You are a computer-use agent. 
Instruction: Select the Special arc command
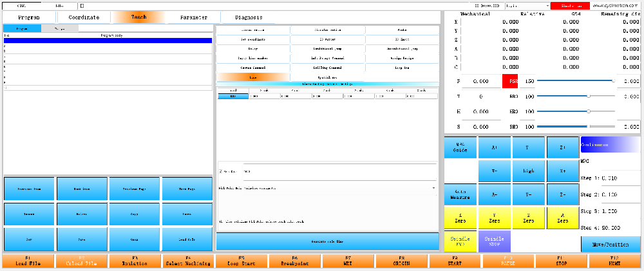point(327,77)
